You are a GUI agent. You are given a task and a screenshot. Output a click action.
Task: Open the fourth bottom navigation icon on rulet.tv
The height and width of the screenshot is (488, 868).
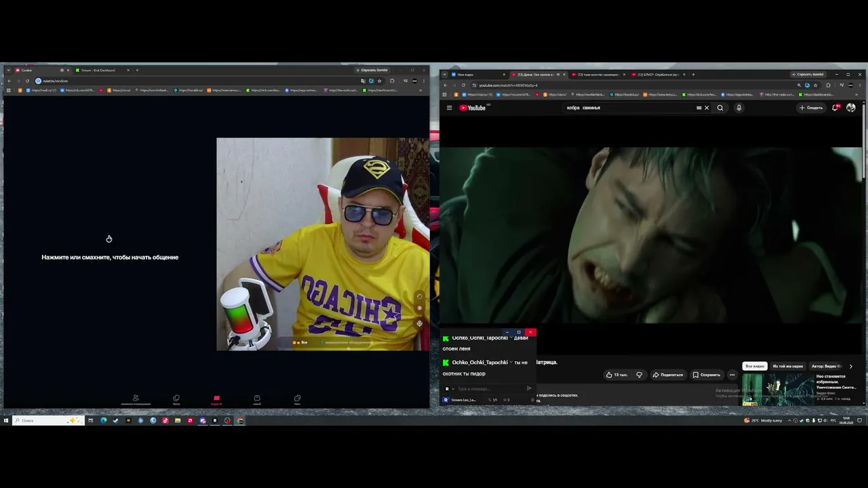(257, 399)
